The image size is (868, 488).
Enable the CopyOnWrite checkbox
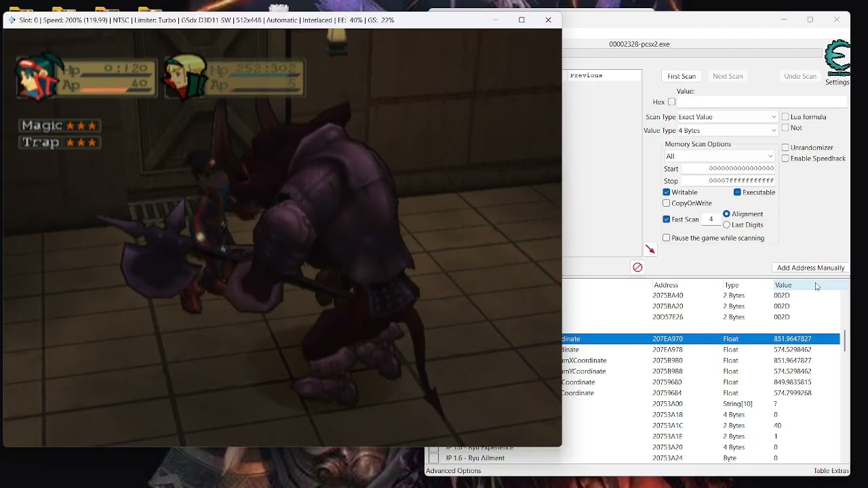coord(667,203)
